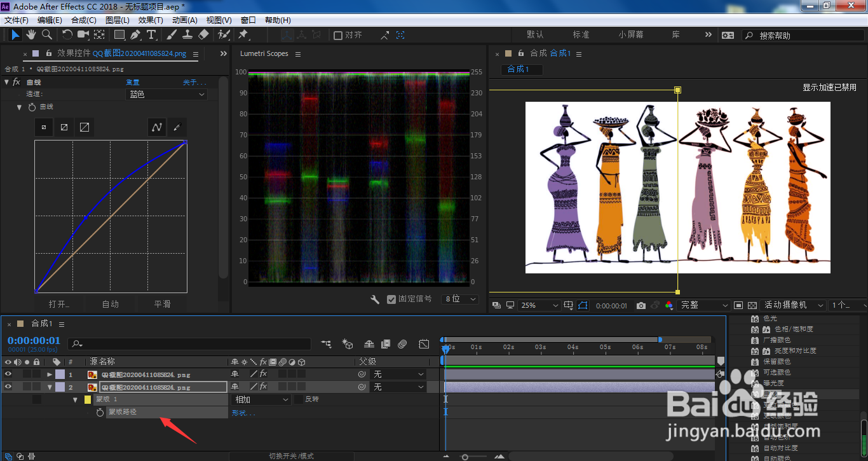Toggle the transparency grid icon
Screen dimensions: 868x461
pos(752,305)
